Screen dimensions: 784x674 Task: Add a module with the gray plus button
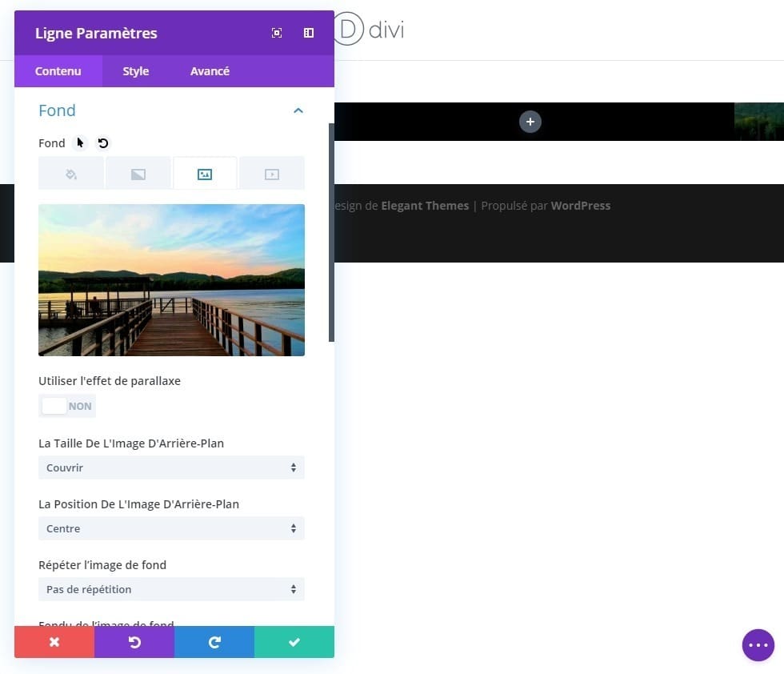(530, 122)
